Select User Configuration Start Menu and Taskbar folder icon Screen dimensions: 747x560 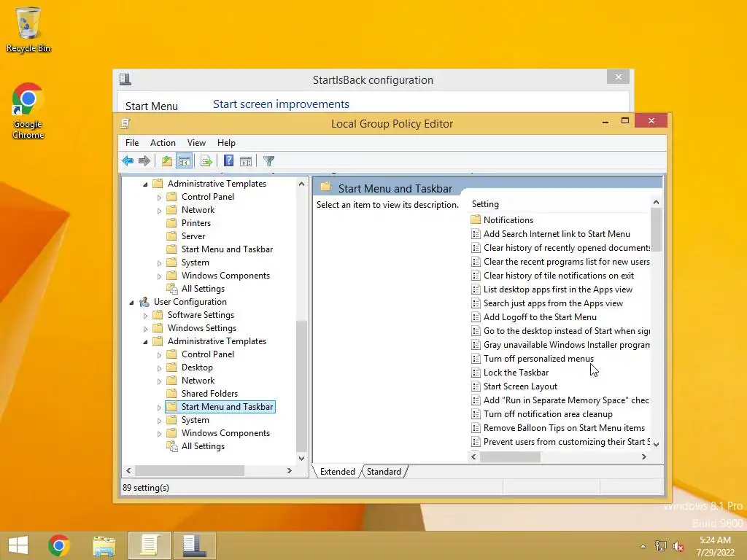(171, 407)
